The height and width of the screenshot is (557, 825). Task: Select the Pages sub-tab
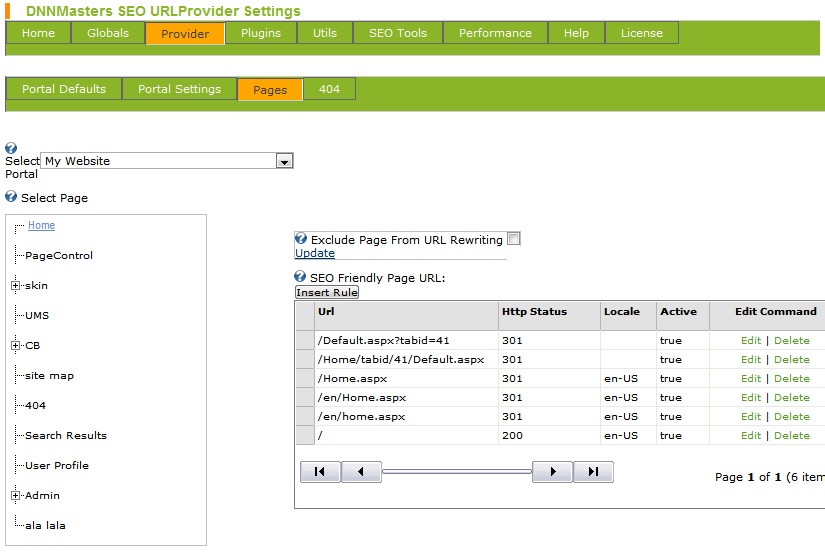270,89
